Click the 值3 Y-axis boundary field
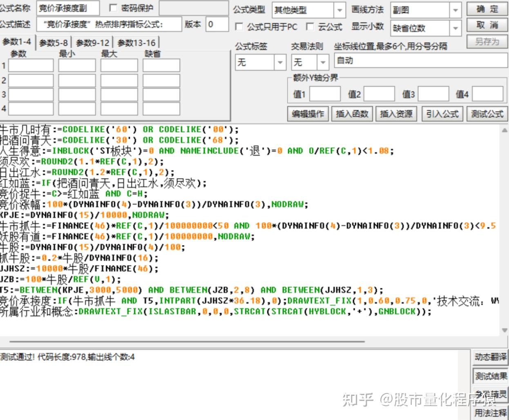Viewport: 509px width, 420px height. [433, 94]
